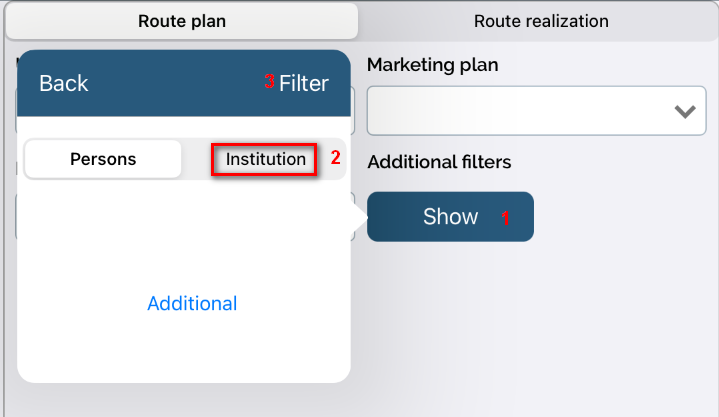Switch to the Route plan tab
Screen dimensions: 719x417
click(x=181, y=21)
